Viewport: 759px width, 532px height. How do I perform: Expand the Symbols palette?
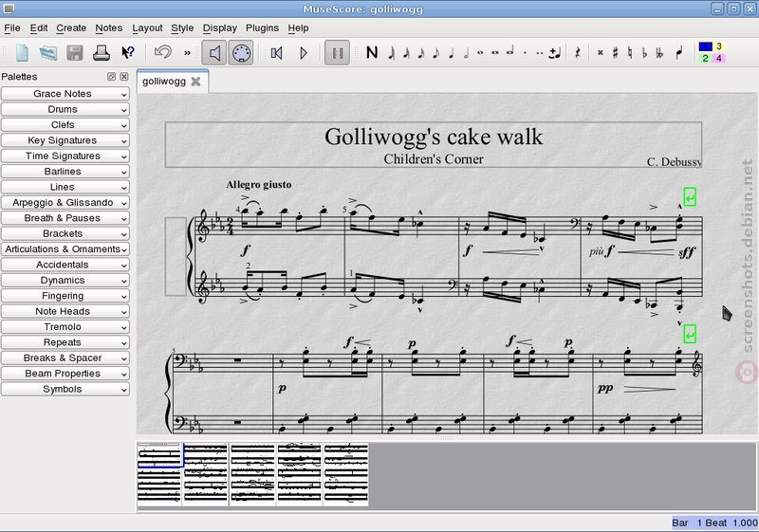tap(65, 389)
